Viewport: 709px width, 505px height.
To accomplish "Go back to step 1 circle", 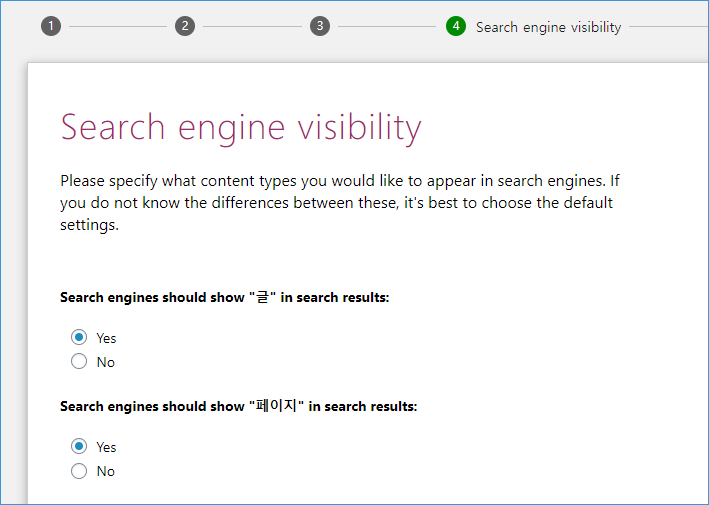I will click(x=51, y=26).
